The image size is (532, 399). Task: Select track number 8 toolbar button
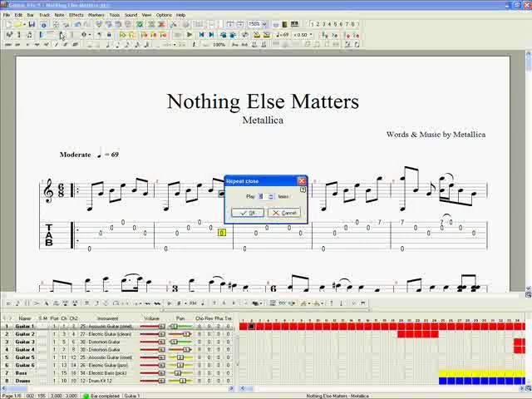(x=352, y=24)
